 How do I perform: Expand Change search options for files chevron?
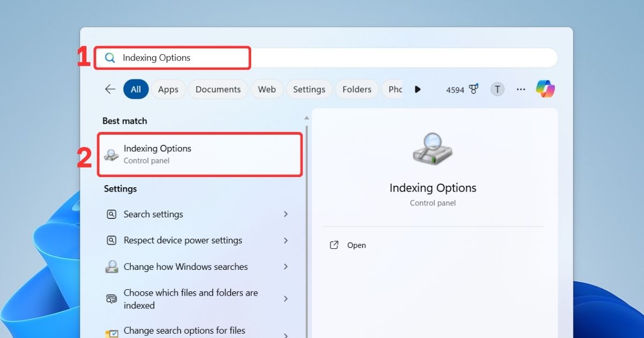click(285, 330)
